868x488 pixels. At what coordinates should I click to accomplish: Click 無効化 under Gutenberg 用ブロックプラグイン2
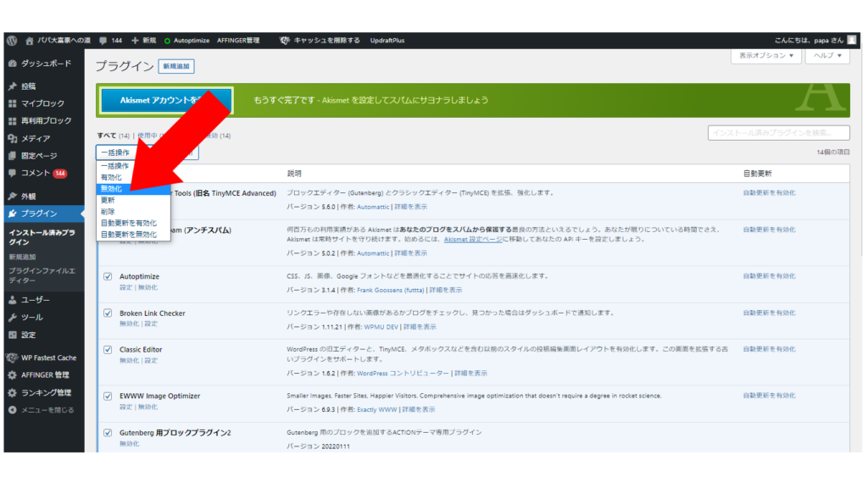click(129, 444)
